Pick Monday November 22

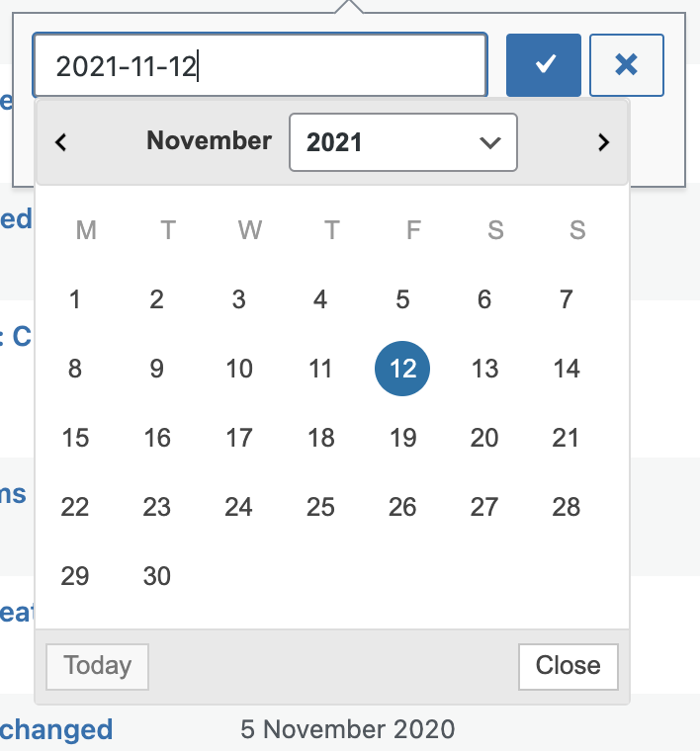coord(75,507)
